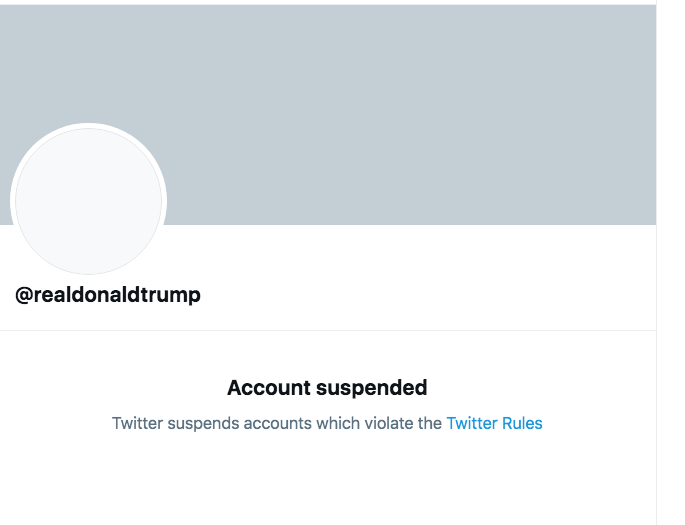Click the word "which" in the message
This screenshot has height=525, width=685.
point(338,423)
